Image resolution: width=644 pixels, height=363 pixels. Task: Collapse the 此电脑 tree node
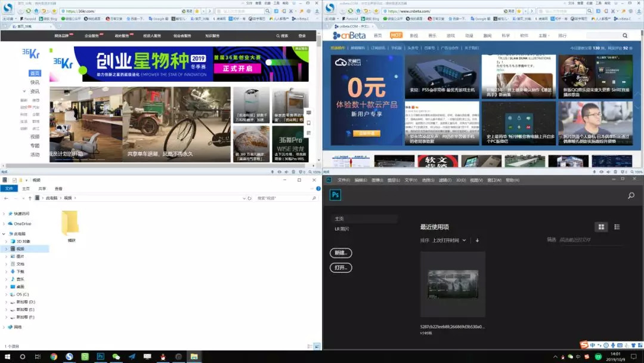pos(4,234)
